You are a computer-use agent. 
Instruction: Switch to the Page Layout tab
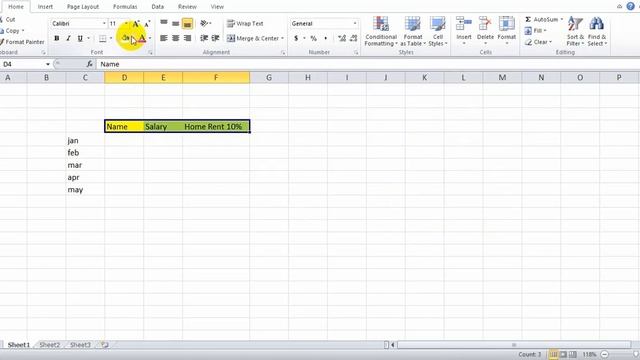coord(83,7)
